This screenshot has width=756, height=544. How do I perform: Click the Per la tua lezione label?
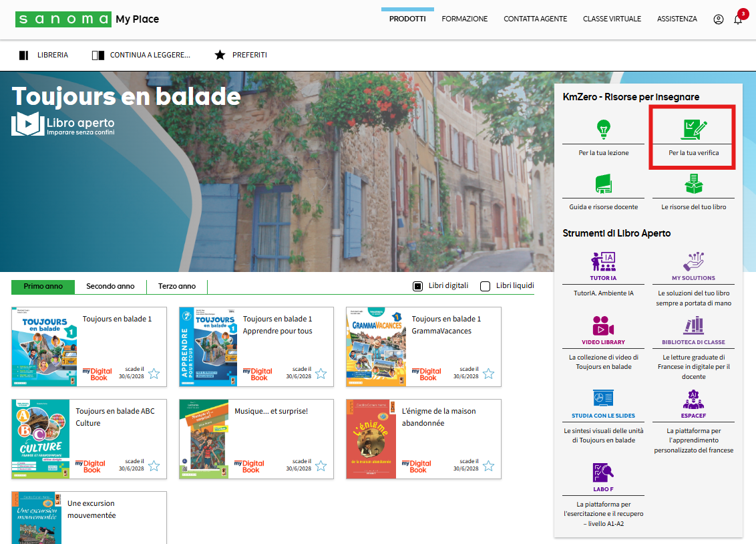click(x=604, y=153)
